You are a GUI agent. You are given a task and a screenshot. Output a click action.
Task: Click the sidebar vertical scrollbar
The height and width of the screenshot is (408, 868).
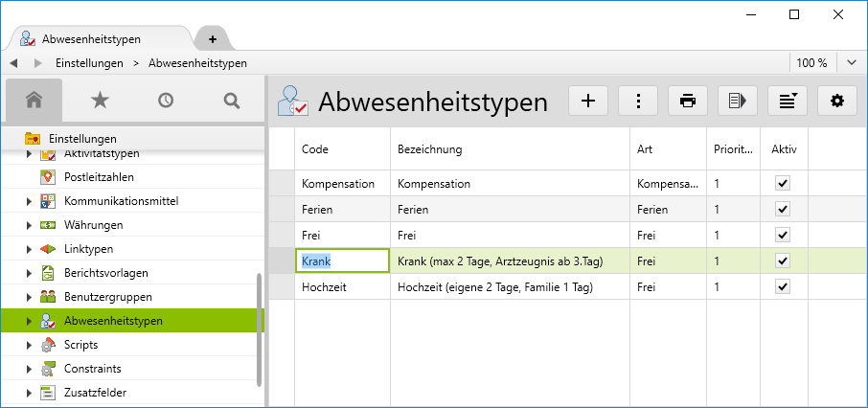tap(260, 326)
